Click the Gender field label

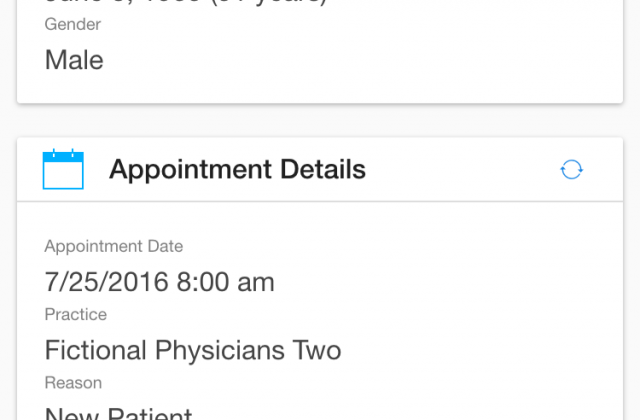pos(73,24)
